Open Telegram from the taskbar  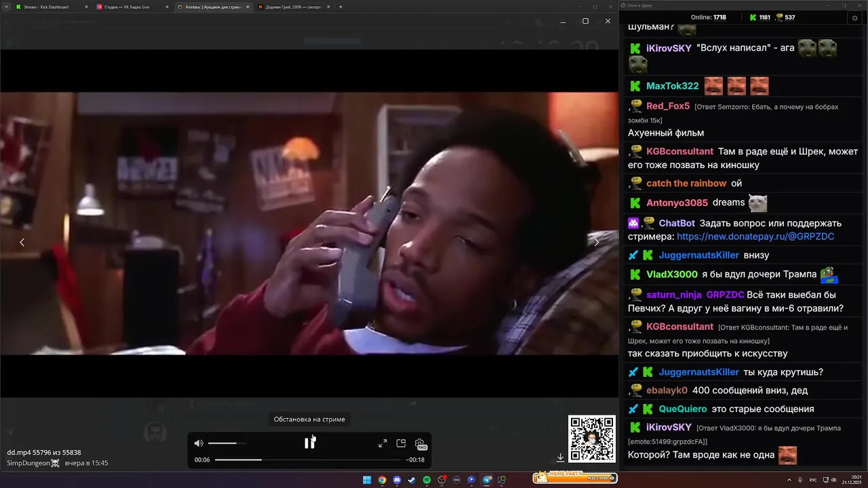tap(487, 480)
